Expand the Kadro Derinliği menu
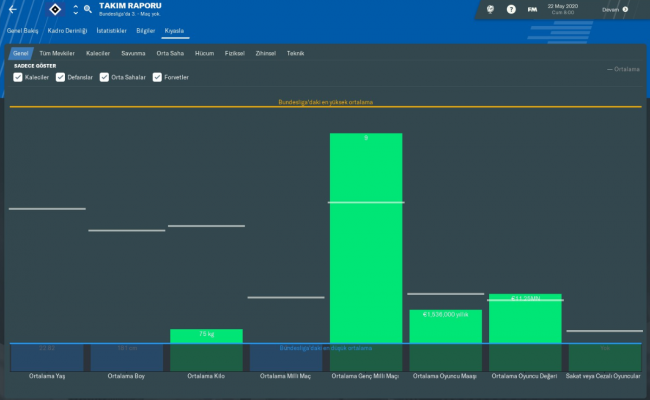Image resolution: width=650 pixels, height=400 pixels. [x=69, y=31]
